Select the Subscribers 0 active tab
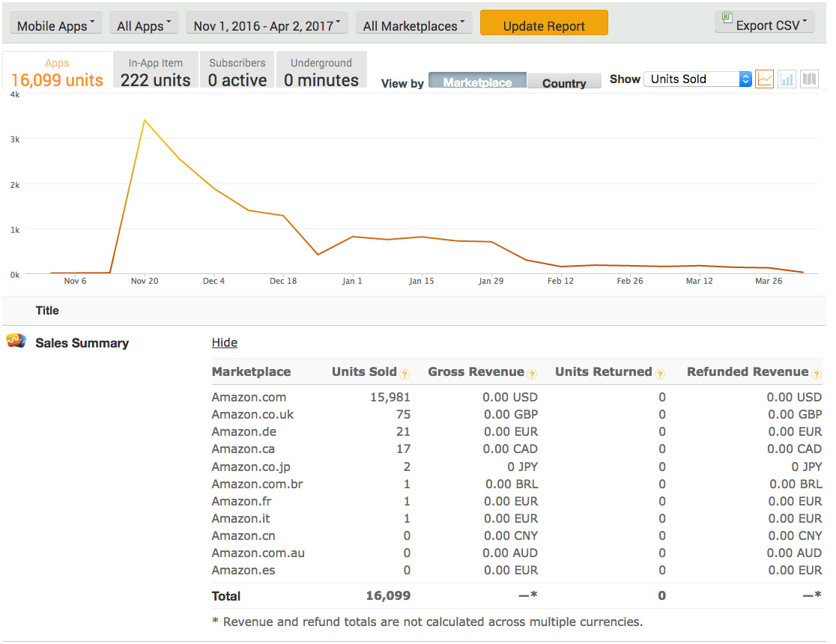 (237, 71)
